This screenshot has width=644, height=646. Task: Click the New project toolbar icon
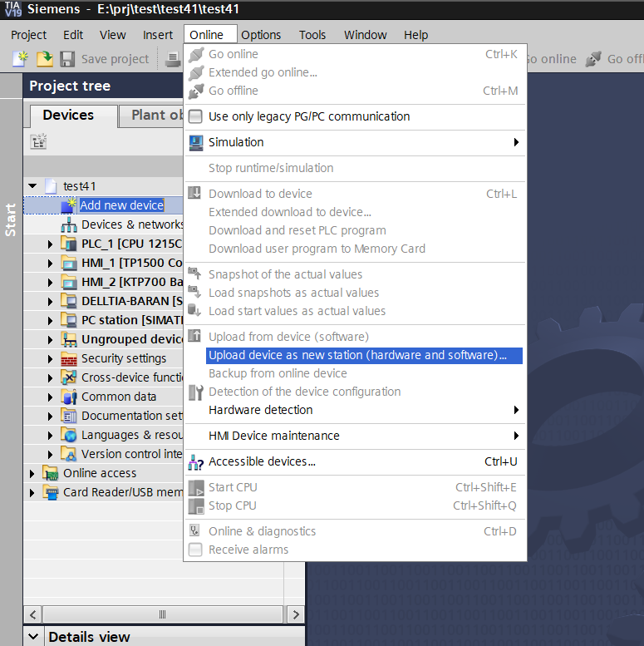pos(20,59)
